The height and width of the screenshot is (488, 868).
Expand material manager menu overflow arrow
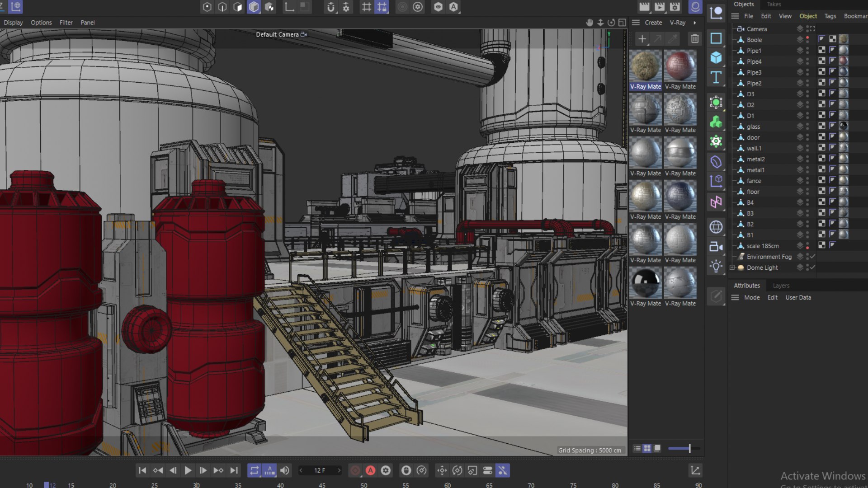click(x=695, y=23)
